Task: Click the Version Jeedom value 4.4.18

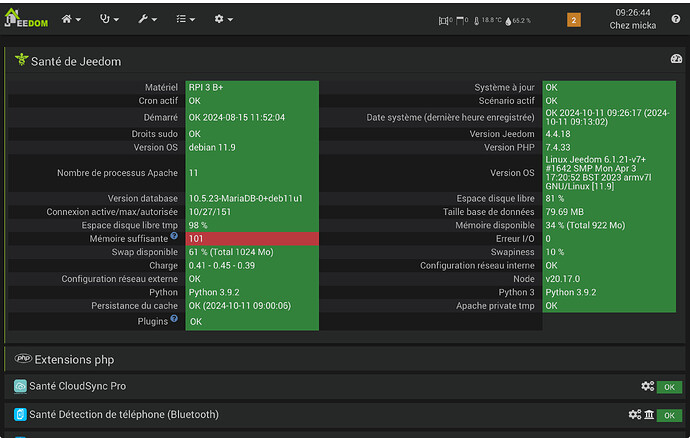Action: tap(558, 134)
